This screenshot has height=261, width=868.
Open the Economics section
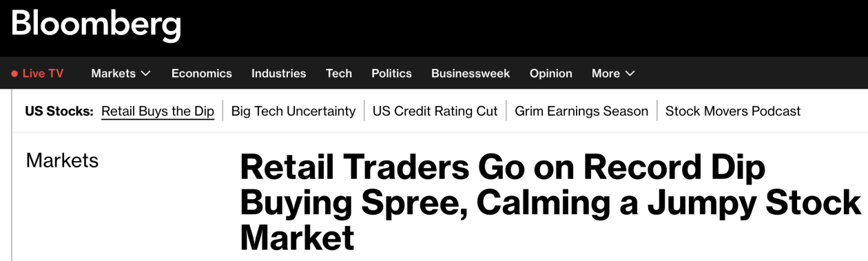pos(202,73)
